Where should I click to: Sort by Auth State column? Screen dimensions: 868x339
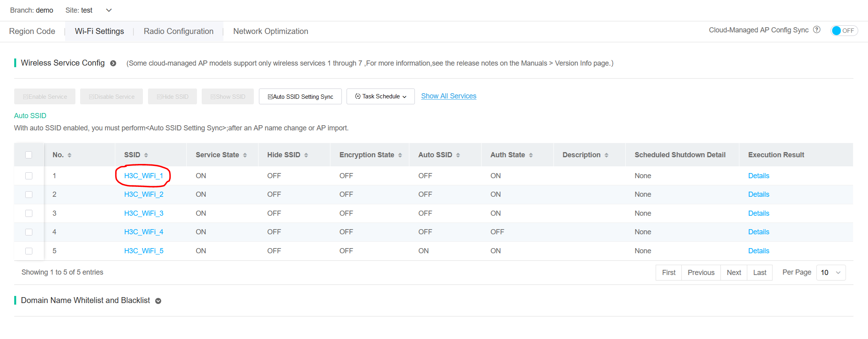pyautogui.click(x=531, y=155)
